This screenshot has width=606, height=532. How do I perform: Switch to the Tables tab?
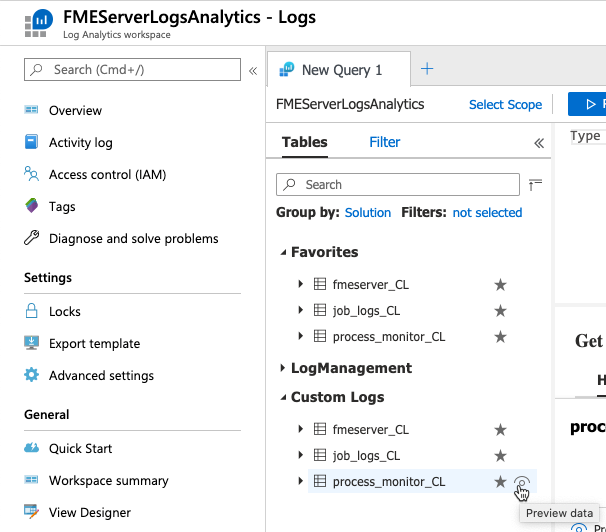click(x=305, y=142)
